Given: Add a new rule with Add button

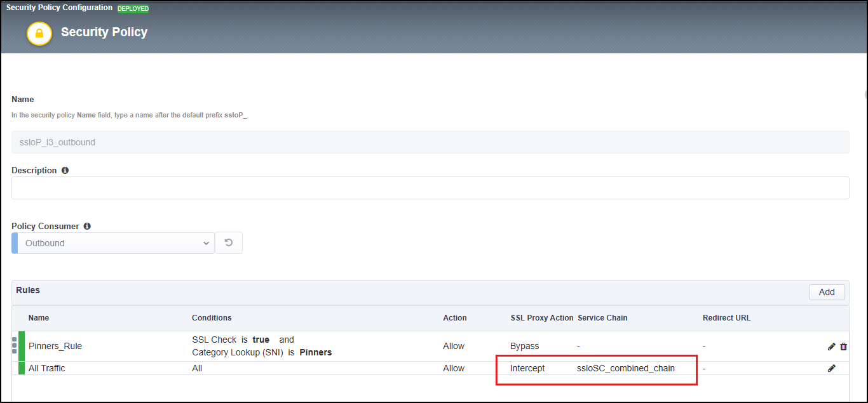Looking at the screenshot, I should [x=827, y=292].
